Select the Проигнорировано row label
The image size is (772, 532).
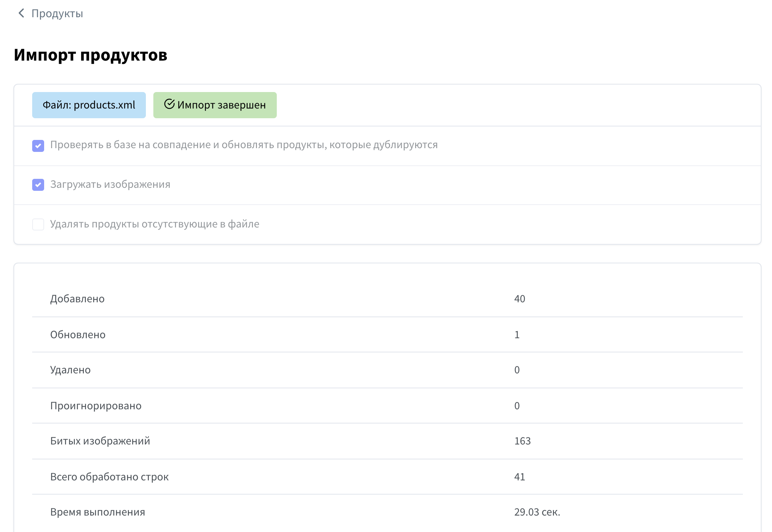[96, 406]
